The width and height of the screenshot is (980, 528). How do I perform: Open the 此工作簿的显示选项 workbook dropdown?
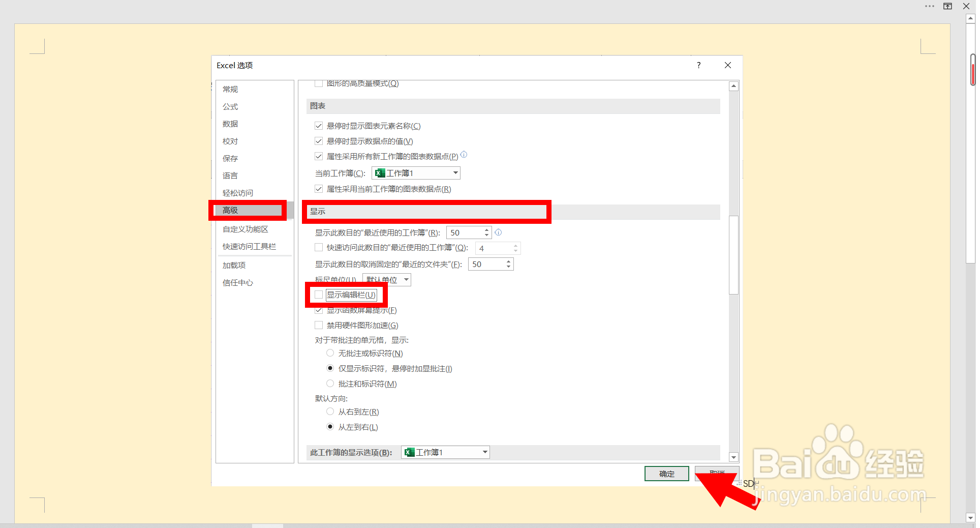point(445,452)
